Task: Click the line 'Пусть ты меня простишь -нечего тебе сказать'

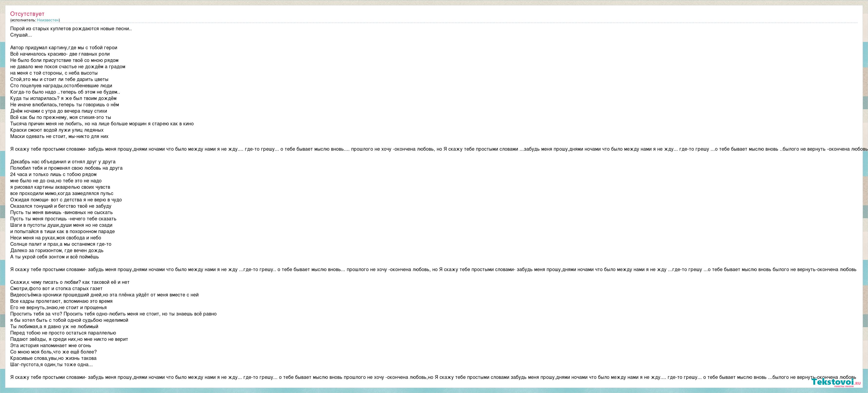Action: (63, 219)
